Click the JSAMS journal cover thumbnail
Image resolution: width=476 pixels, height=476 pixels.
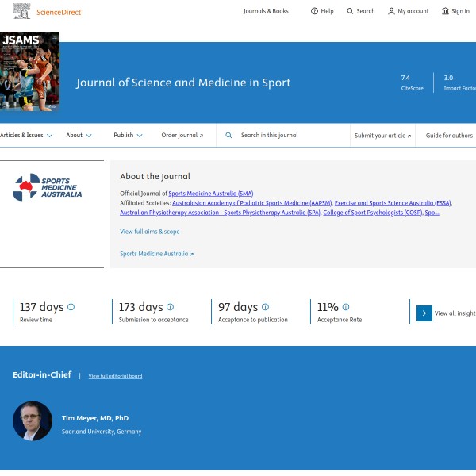coord(29,71)
